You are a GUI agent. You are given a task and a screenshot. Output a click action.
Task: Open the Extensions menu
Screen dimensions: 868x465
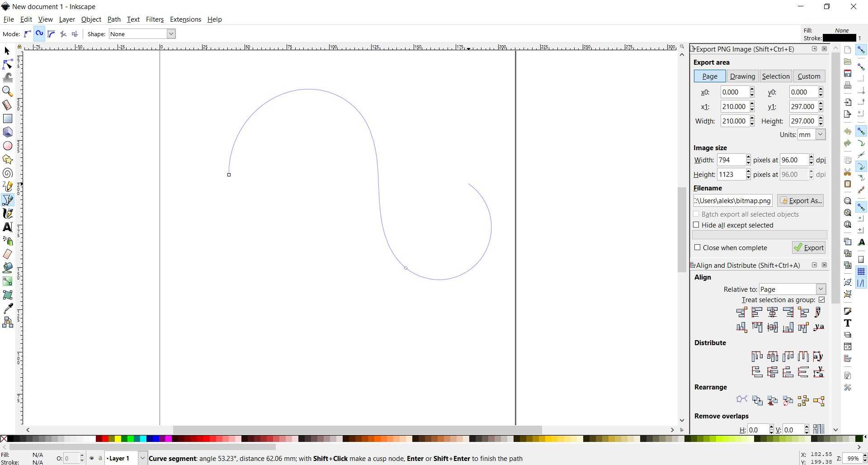[185, 19]
